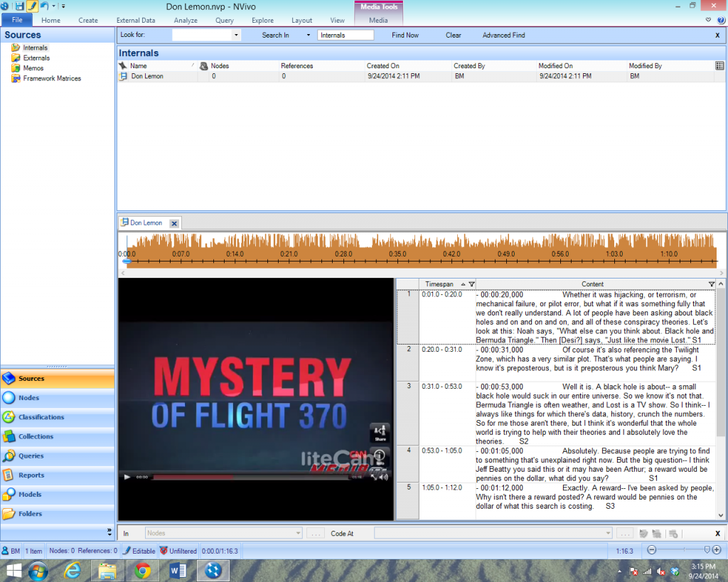
Task: Click the NVivo application logo in title bar
Action: (x=5, y=6)
